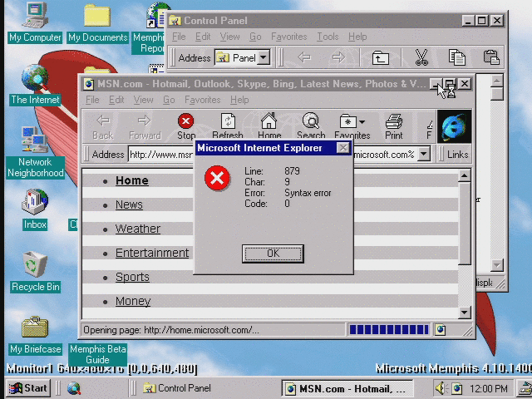This screenshot has height=399, width=532.
Task: Follow the Sports link
Action: (x=132, y=277)
